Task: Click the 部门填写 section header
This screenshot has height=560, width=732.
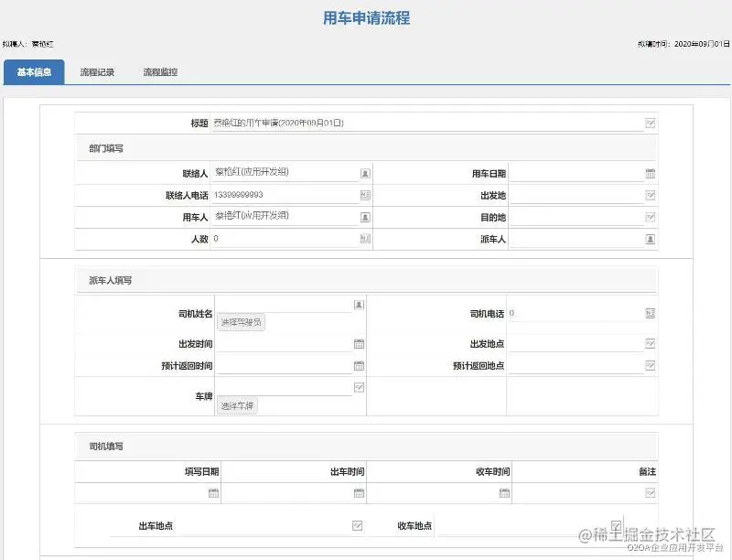Action: pyautogui.click(x=367, y=148)
